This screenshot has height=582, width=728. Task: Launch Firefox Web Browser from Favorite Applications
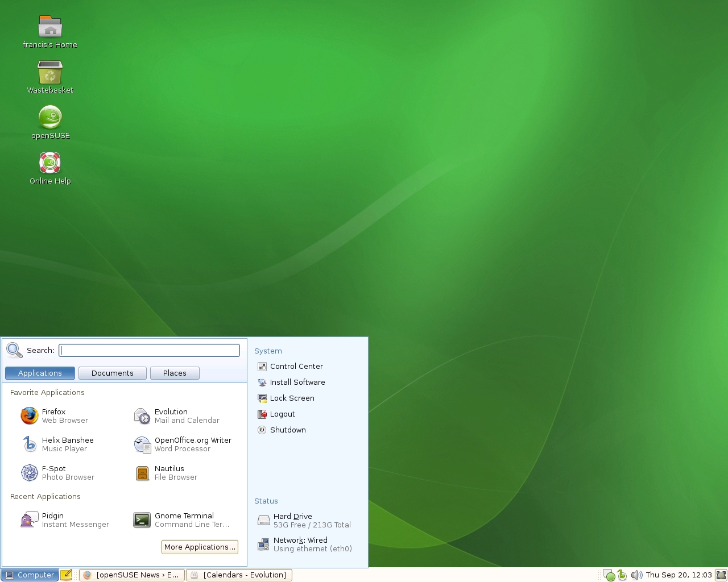point(54,415)
